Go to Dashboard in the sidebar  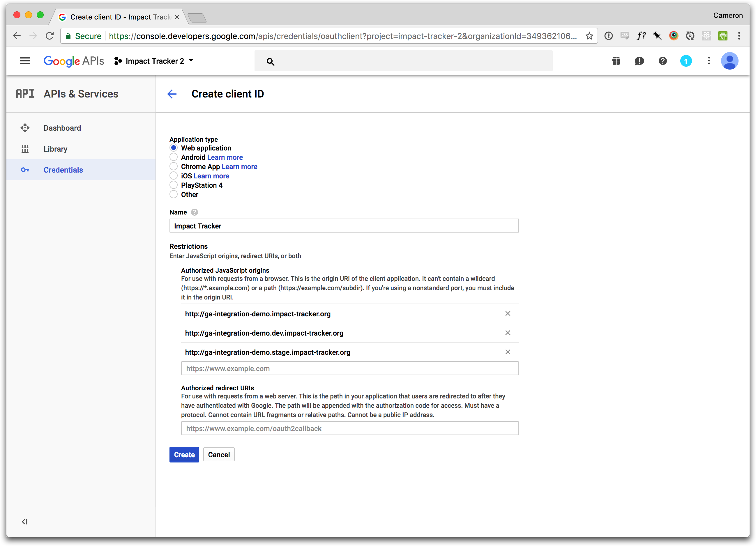pos(62,128)
